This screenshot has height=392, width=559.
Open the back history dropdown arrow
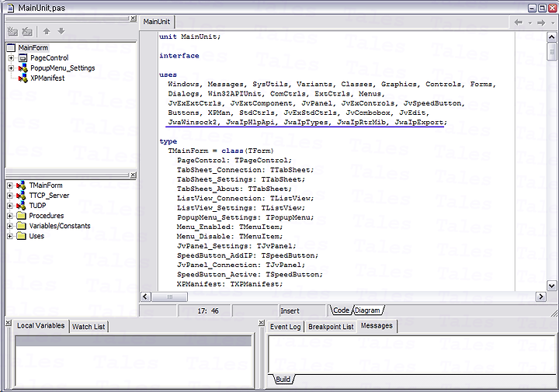pyautogui.click(x=529, y=23)
